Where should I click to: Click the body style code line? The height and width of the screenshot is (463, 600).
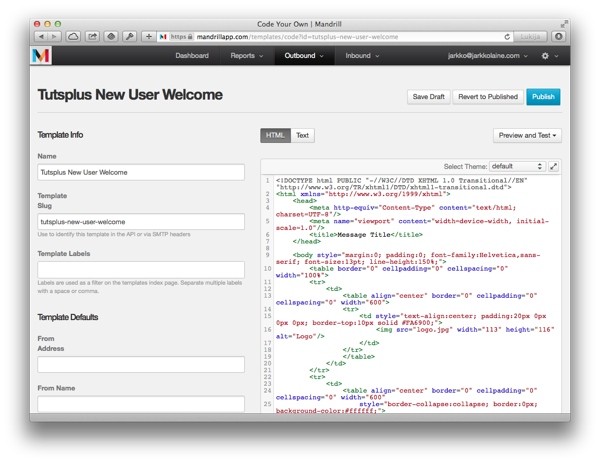click(408, 258)
